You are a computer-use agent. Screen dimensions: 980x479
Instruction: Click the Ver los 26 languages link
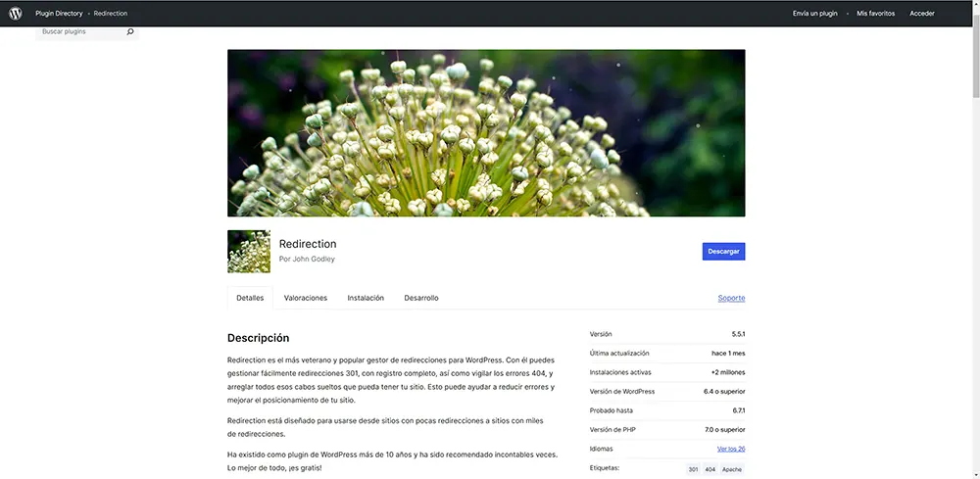[730, 449]
